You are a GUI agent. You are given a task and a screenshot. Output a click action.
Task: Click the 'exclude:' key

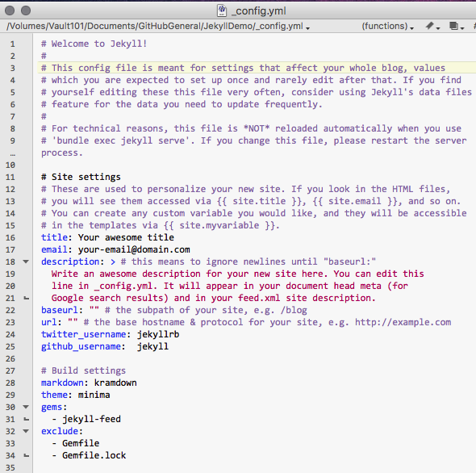pyautogui.click(x=62, y=431)
